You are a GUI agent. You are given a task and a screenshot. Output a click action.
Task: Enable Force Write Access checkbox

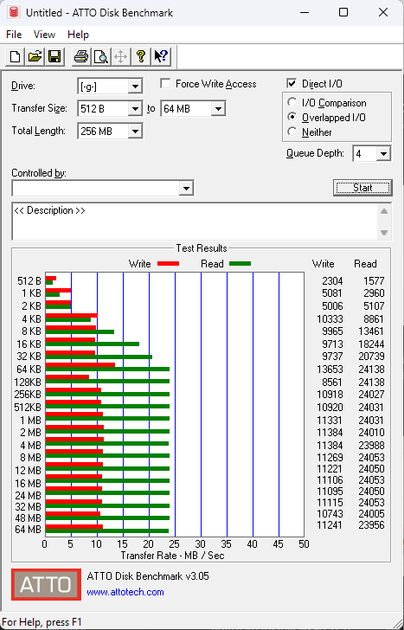coord(165,84)
